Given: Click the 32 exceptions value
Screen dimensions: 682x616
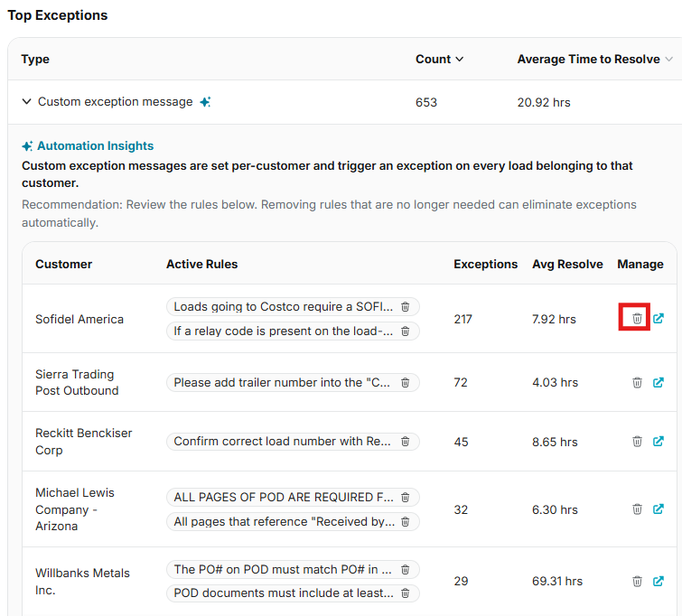Looking at the screenshot, I should point(461,509).
